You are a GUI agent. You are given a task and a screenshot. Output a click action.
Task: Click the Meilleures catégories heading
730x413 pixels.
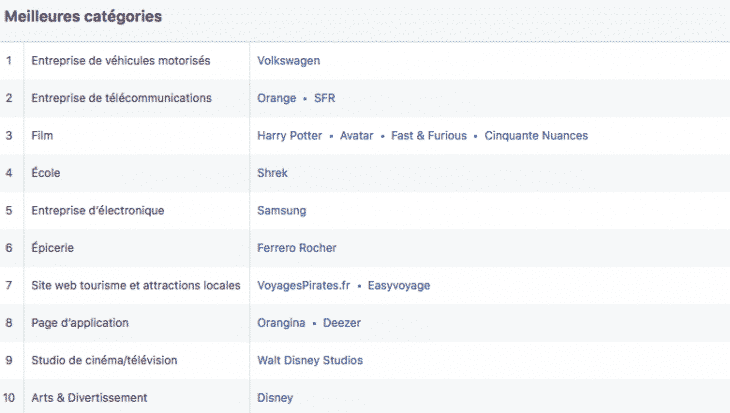[x=83, y=17]
